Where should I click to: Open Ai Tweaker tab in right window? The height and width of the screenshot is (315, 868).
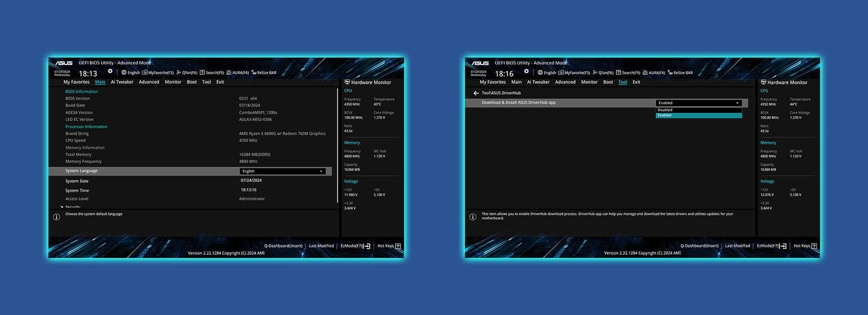click(x=538, y=82)
